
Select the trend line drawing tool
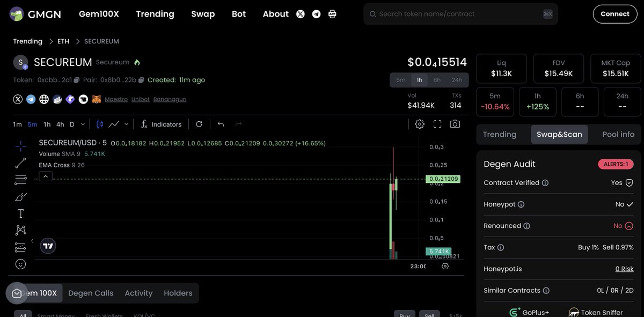20,163
